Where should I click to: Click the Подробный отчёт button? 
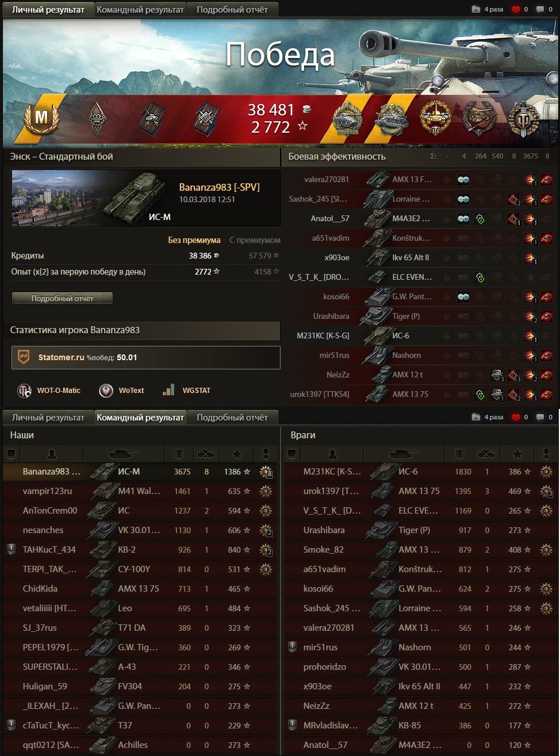coord(62,298)
